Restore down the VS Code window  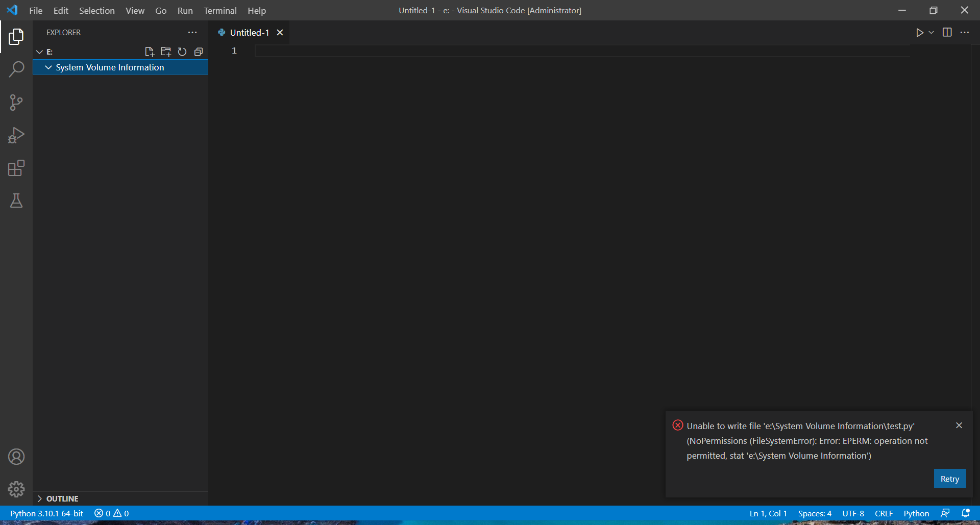point(933,10)
